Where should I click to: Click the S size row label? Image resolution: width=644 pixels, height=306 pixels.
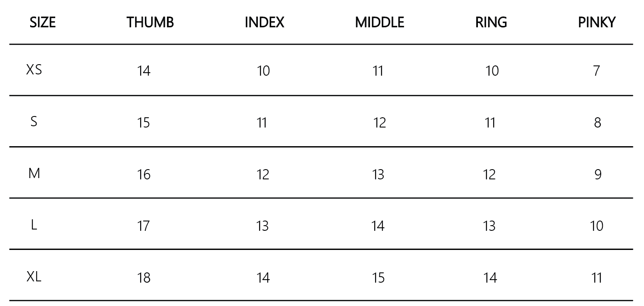34,122
